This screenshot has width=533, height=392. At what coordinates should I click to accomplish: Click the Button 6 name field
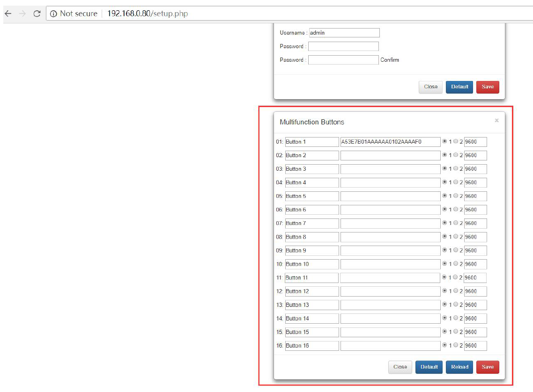point(312,210)
